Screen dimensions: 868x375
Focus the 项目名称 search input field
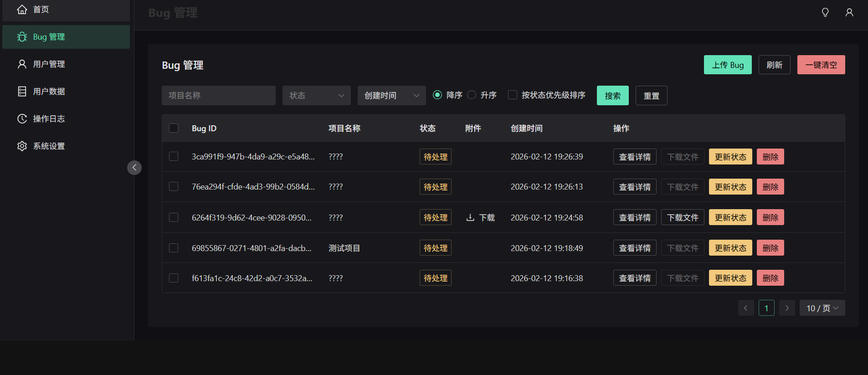coord(218,96)
